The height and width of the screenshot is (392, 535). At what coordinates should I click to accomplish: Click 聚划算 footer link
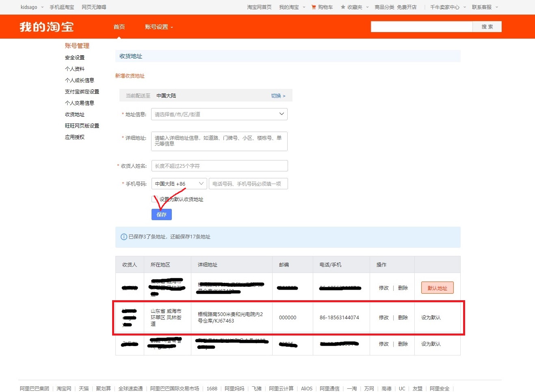tap(104, 389)
